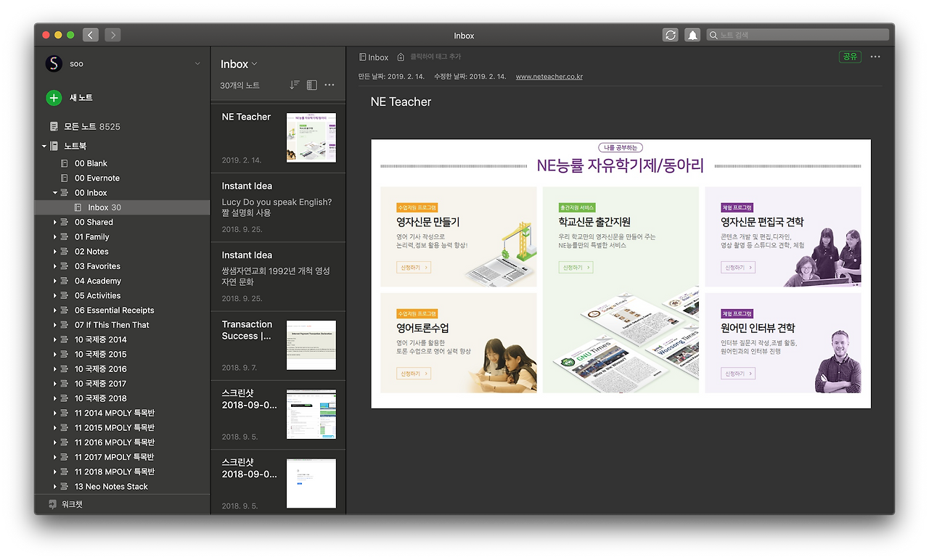This screenshot has height=560, width=929.
Task: Select the 00 Blank notebook
Action: (91, 163)
